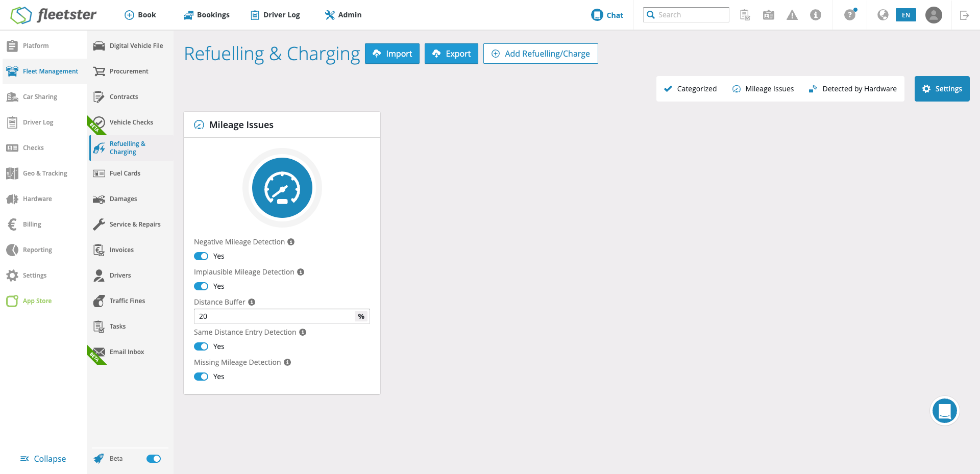Open Tasks page
980x474 pixels.
point(131,327)
